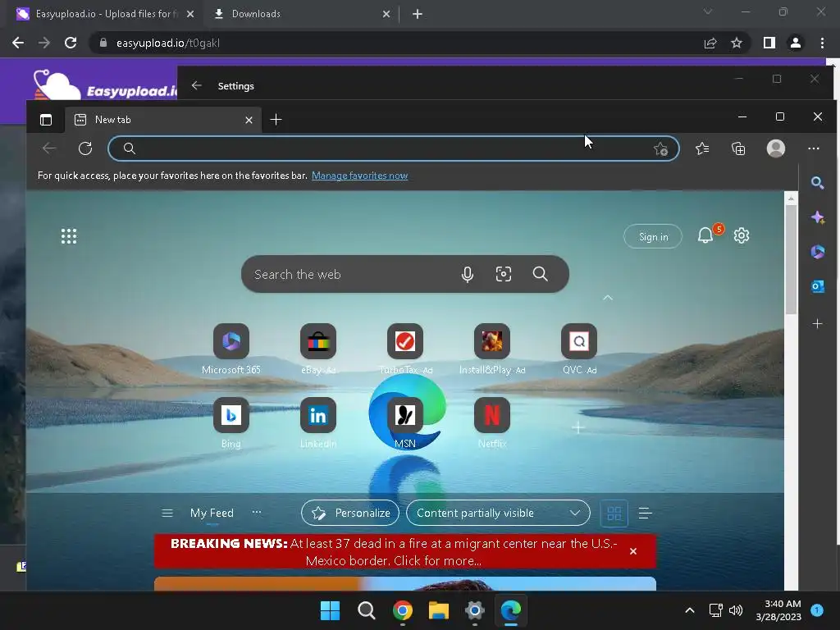Open new tab page settings gear
Image resolution: width=840 pixels, height=630 pixels.
coord(742,235)
